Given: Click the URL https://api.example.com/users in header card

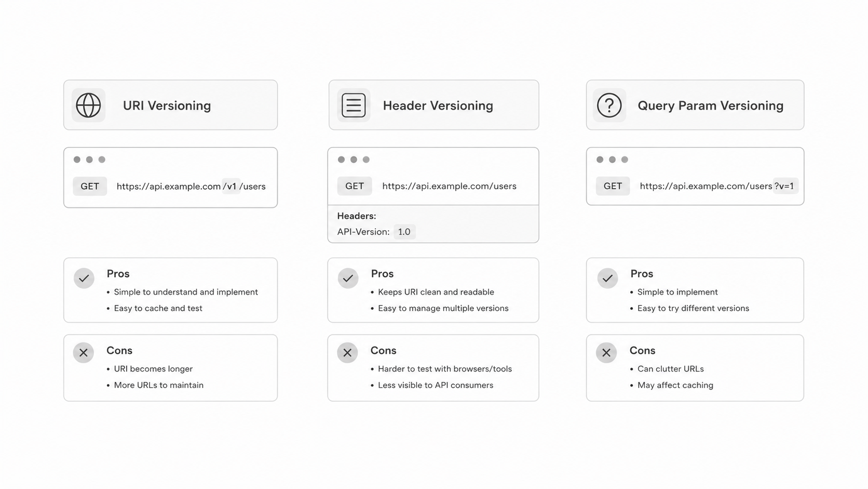Looking at the screenshot, I should pos(449,186).
